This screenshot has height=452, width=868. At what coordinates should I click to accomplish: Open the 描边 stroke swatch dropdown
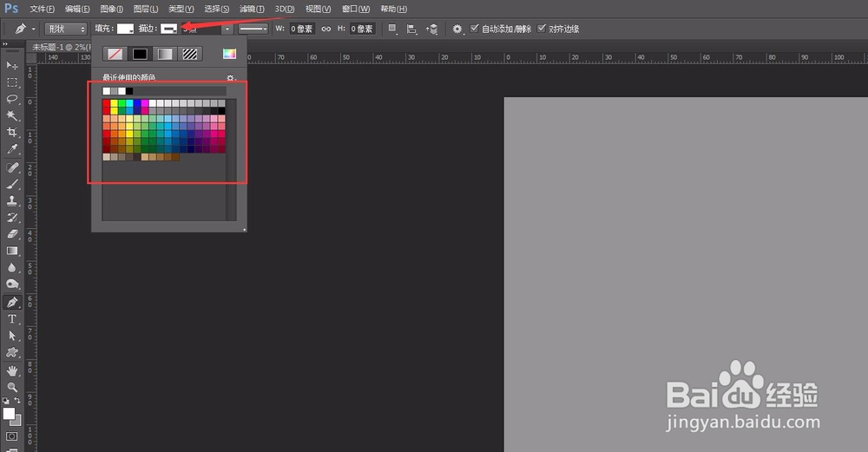169,29
